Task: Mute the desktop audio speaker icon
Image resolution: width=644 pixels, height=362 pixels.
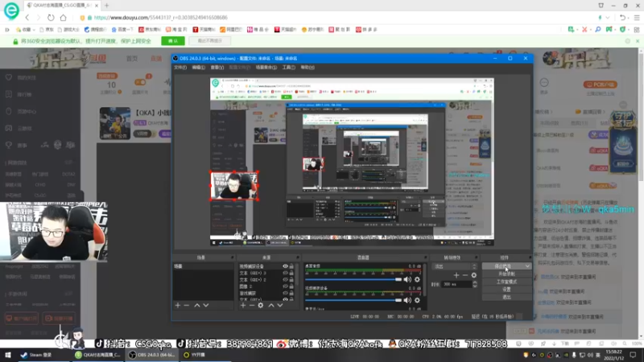Action: [x=407, y=279]
